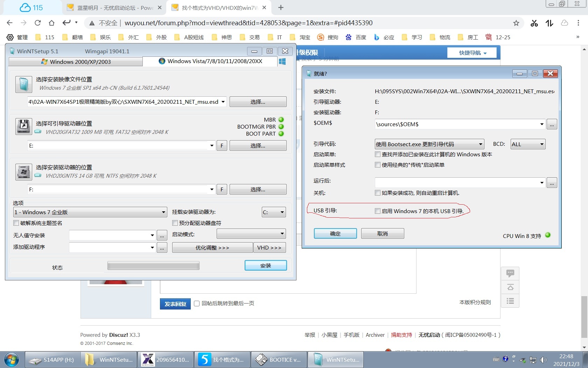Screen dimensions: 588x368
Task: Show more bookmarks with the chevron
Action: pyautogui.click(x=578, y=37)
